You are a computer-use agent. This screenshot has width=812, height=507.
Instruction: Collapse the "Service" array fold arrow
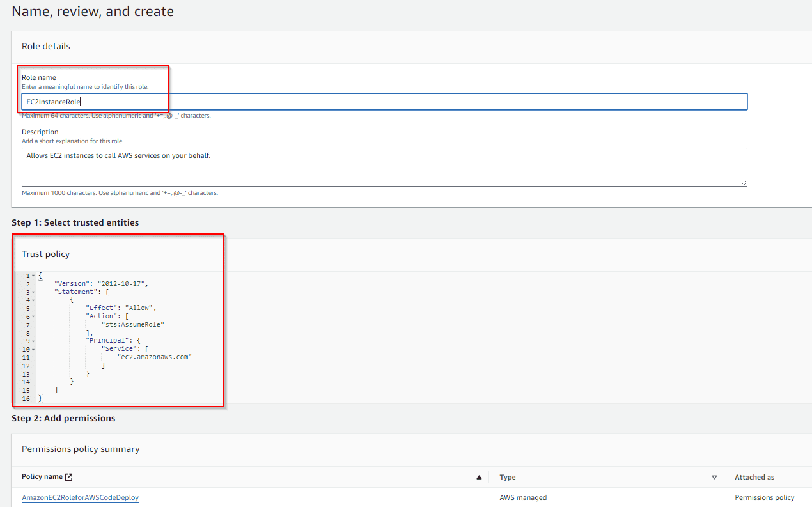click(x=33, y=349)
